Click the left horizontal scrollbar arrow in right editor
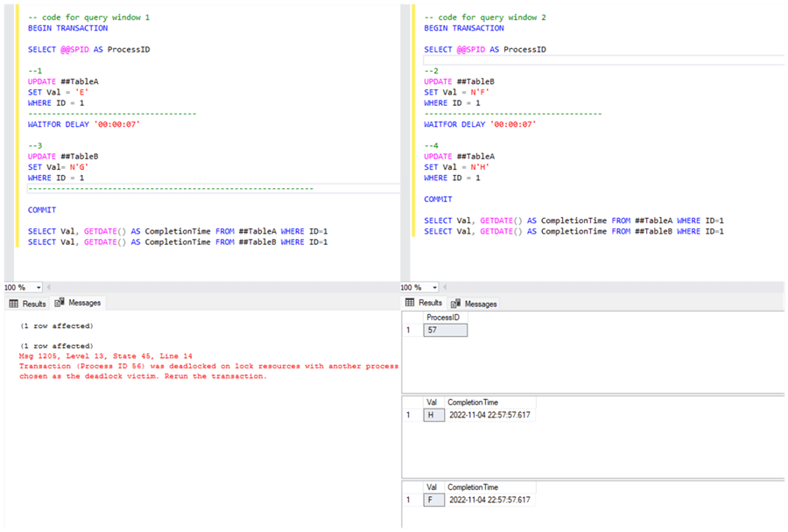Screen dimensions: 788x532 coord(446,287)
